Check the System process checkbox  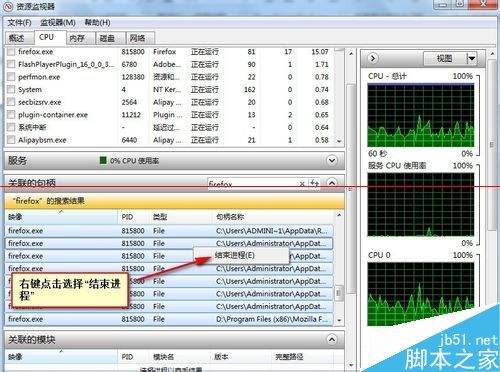(x=11, y=89)
